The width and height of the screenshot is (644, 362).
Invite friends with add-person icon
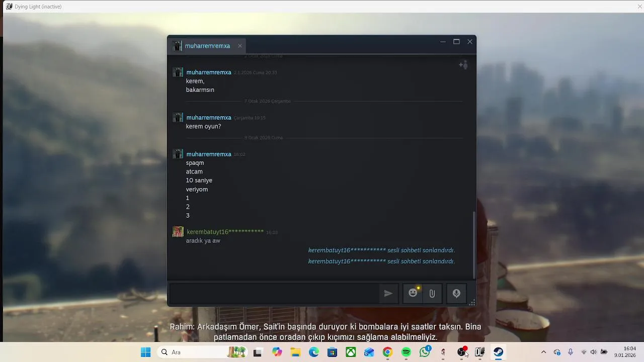click(463, 65)
